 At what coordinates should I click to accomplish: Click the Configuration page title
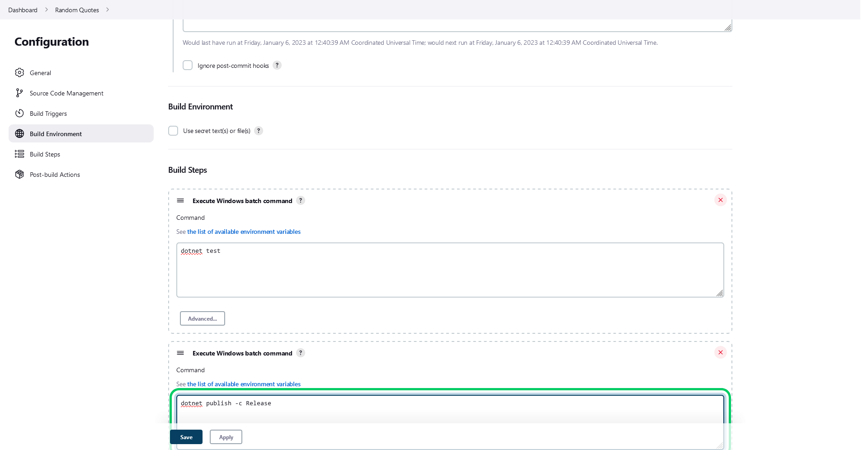pos(52,42)
